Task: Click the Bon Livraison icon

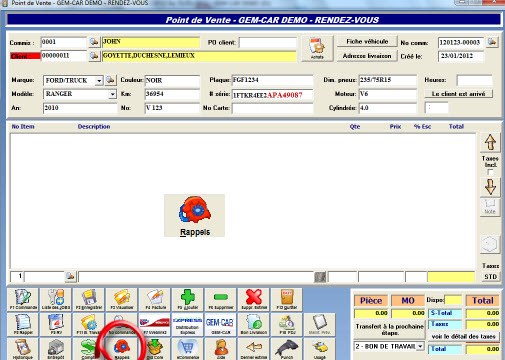Action: tap(254, 324)
